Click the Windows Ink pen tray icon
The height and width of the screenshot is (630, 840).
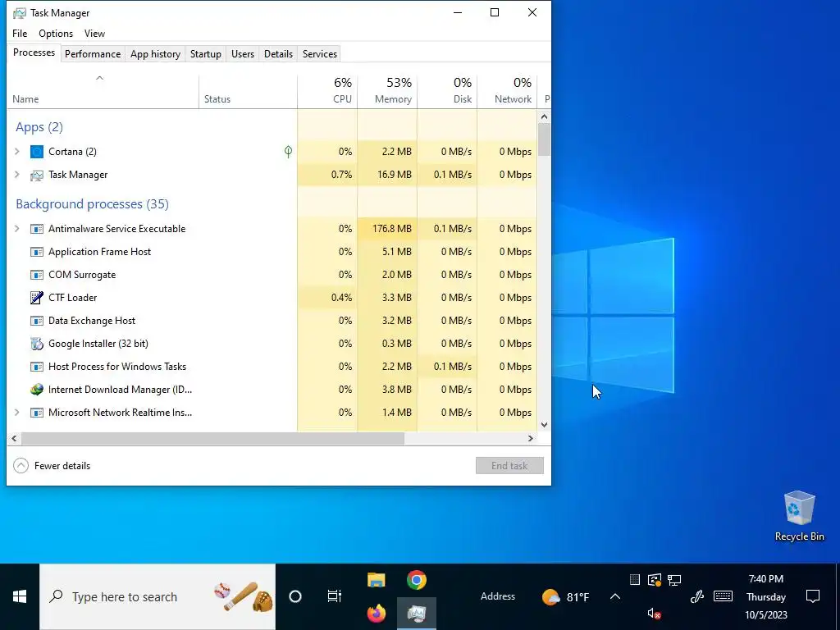point(696,596)
